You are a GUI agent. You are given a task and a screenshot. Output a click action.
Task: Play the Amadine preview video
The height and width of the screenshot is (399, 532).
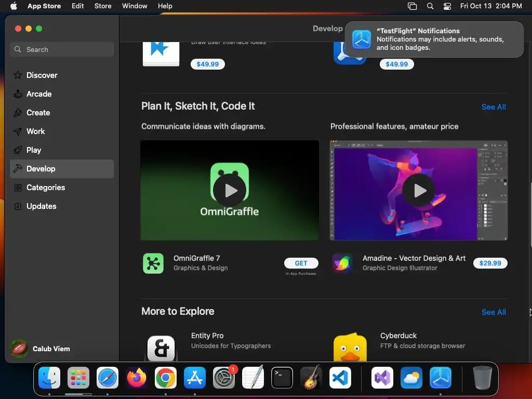coord(419,190)
